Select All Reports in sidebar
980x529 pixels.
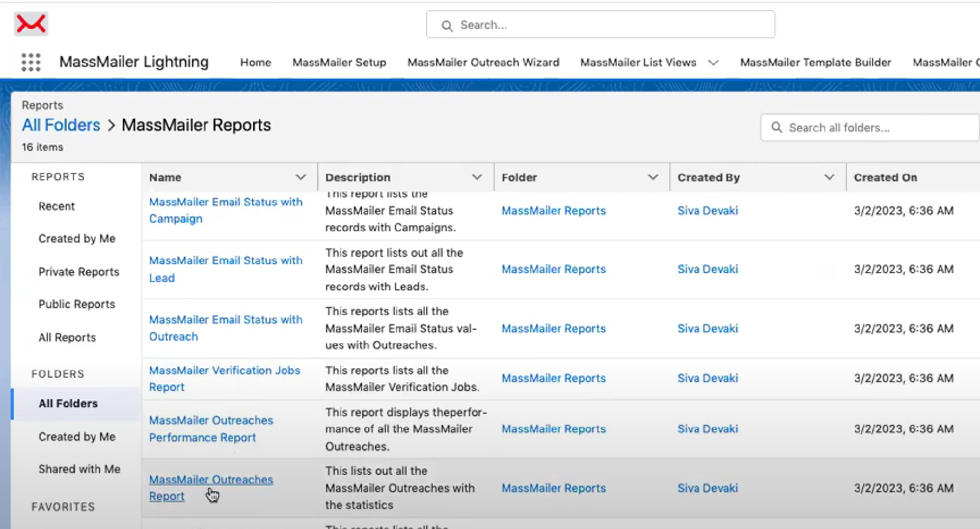[x=67, y=338]
